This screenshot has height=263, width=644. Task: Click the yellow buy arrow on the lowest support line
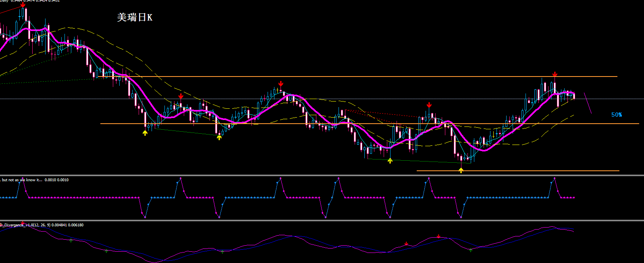pyautogui.click(x=461, y=170)
